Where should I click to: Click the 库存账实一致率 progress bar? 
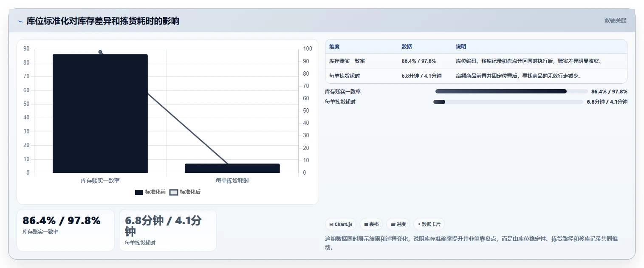(x=511, y=91)
